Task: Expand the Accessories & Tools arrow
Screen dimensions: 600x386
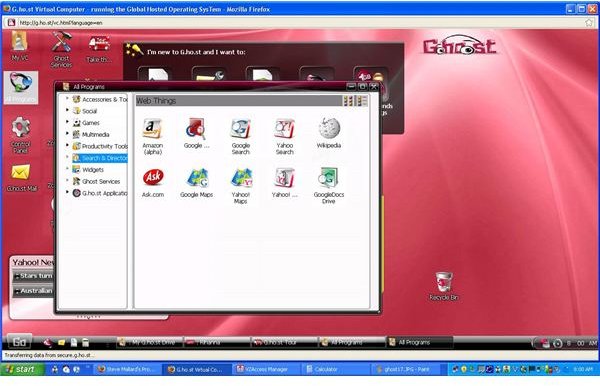Action: point(67,99)
